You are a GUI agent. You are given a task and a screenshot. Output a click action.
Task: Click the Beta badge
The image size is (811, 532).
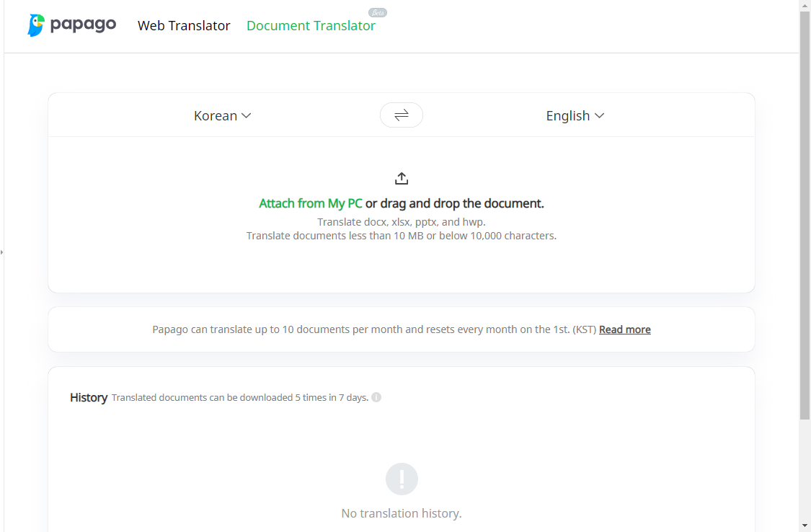378,12
